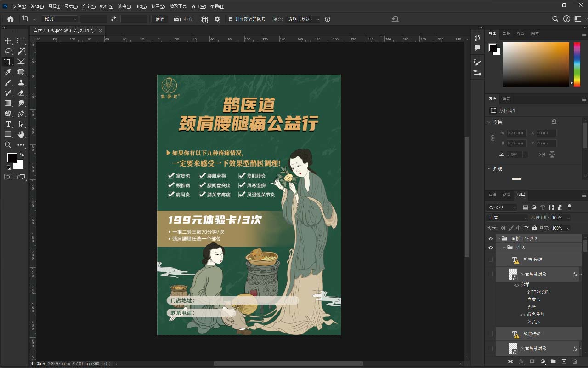
Task: Click the rainbow hue slider strip
Action: click(x=577, y=63)
